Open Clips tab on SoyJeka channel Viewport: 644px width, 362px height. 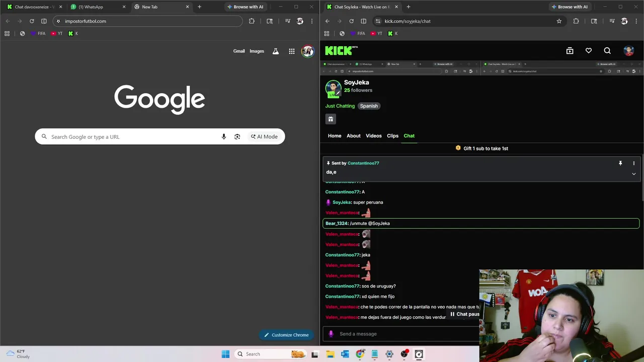coord(392,136)
